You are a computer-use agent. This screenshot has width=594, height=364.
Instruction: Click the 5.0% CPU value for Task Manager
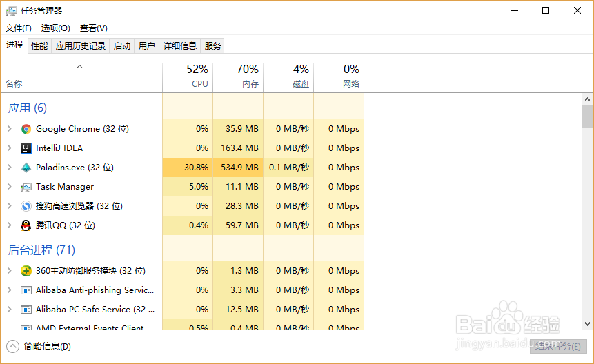199,187
